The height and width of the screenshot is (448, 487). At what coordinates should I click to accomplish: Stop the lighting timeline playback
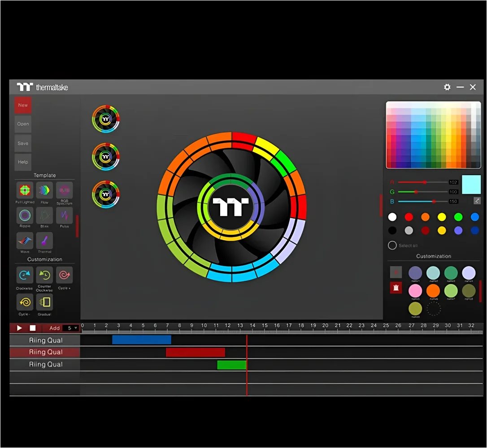point(33,328)
